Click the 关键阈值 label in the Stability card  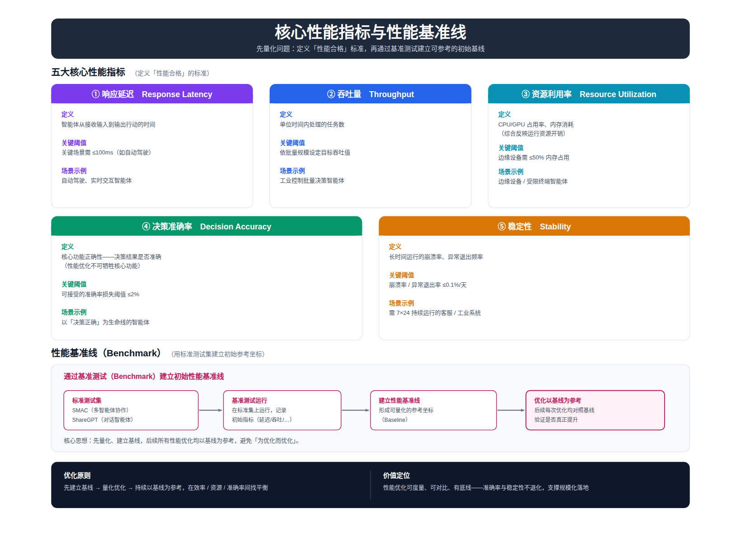pyautogui.click(x=401, y=275)
